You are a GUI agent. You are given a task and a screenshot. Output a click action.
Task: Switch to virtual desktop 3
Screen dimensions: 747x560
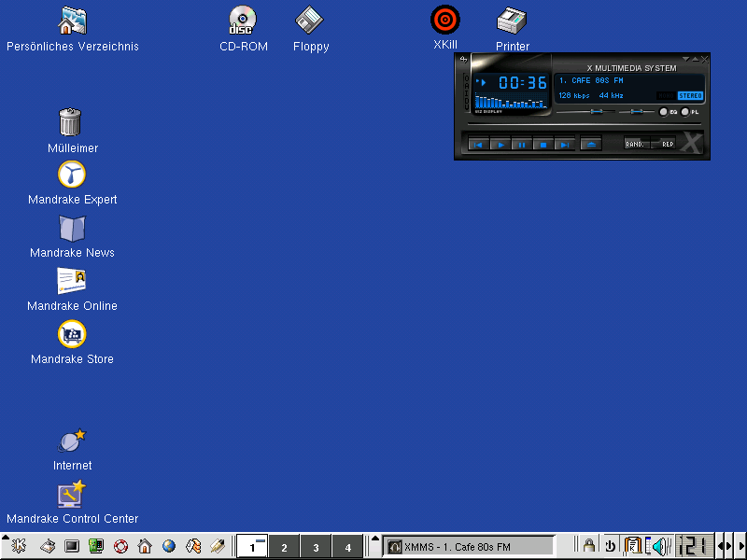(316, 546)
